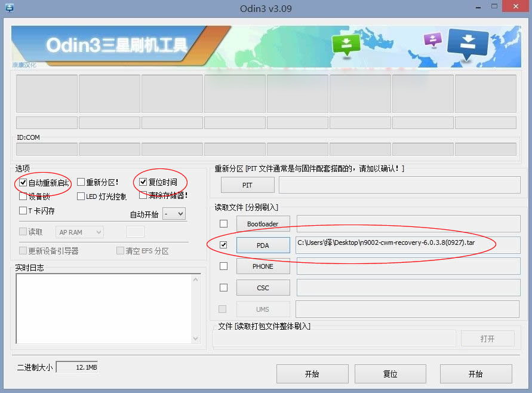This screenshot has height=393, width=532.
Task: Click the CSC file button
Action: click(x=263, y=288)
